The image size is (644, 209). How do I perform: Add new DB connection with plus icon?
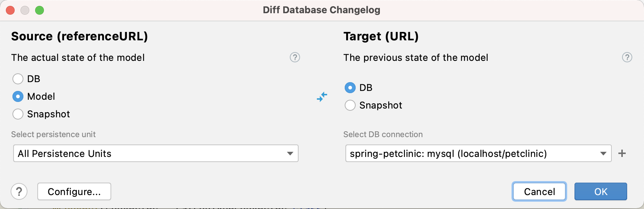[x=622, y=153]
